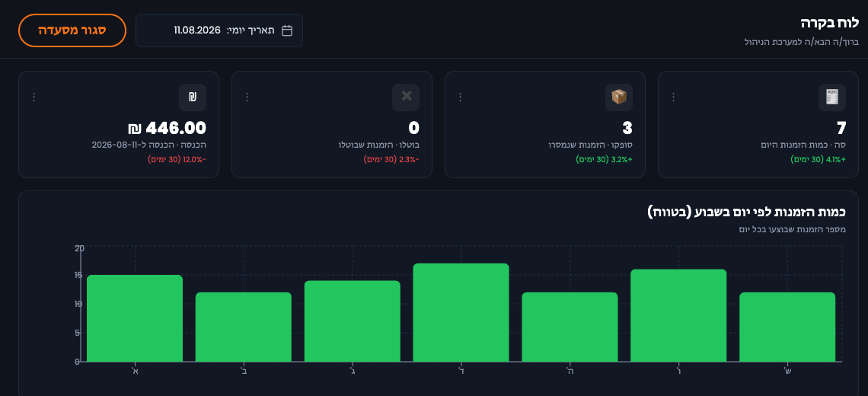Click the הכנסה ל-2026-08-11 label
This screenshot has width=868, height=396.
click(x=149, y=145)
